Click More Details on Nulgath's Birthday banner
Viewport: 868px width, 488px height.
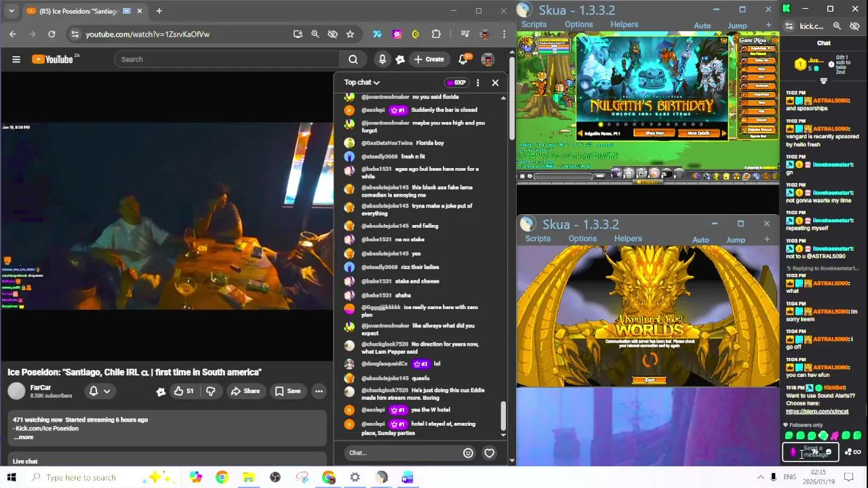698,134
